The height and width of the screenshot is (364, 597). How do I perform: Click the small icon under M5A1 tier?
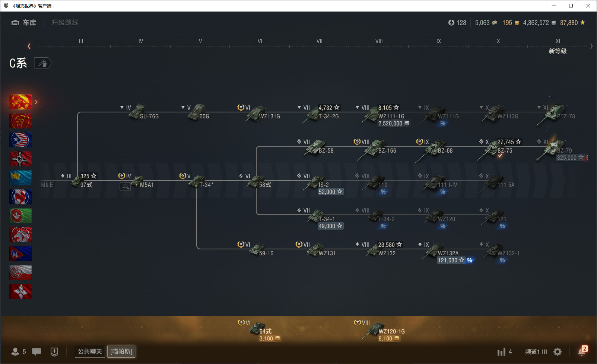[125, 187]
